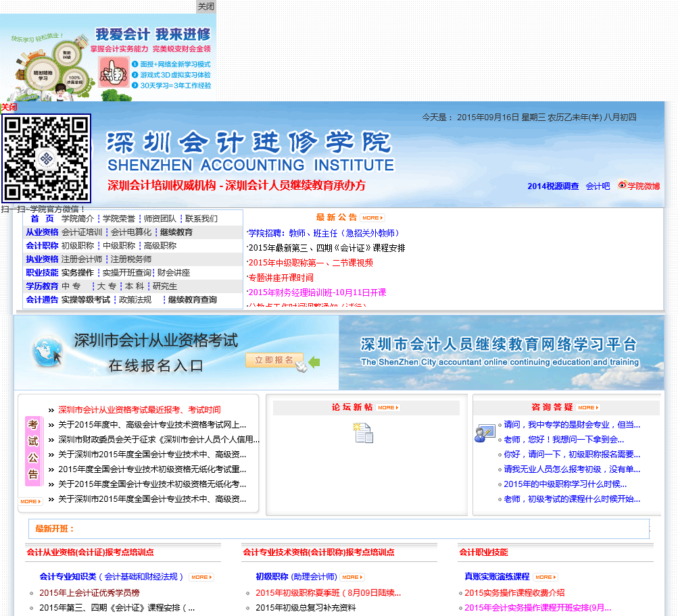Click the WeChat QR code image
The image size is (678, 616).
click(x=46, y=159)
